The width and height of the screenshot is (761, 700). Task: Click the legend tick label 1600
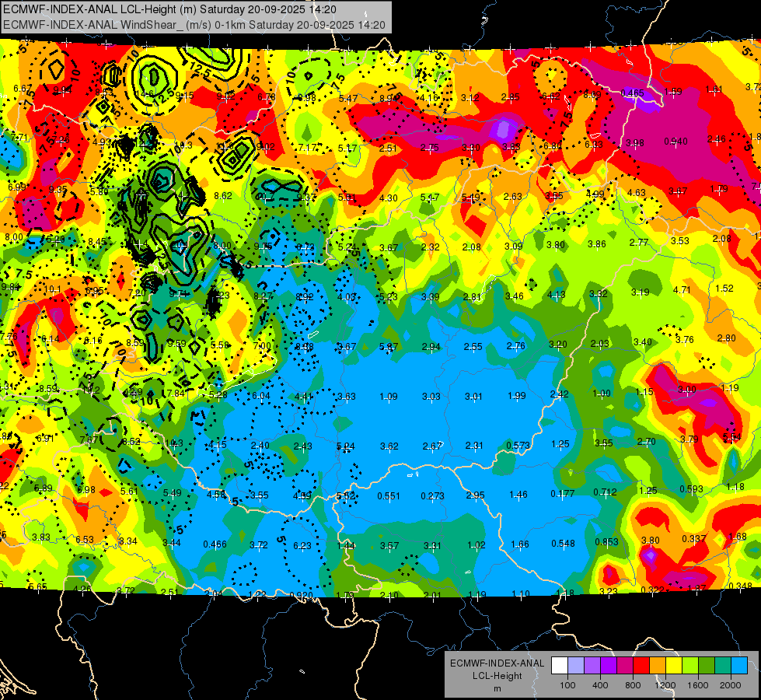(x=697, y=685)
